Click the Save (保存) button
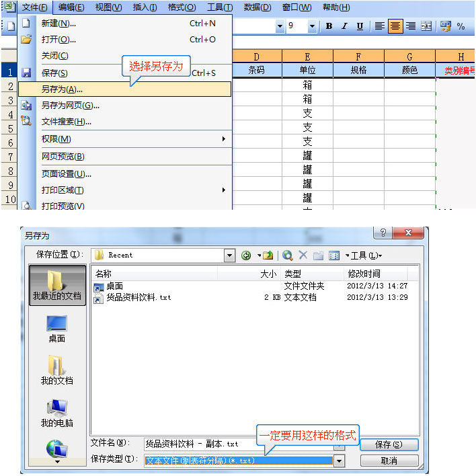Screen dimensions: 476x476 (389, 444)
